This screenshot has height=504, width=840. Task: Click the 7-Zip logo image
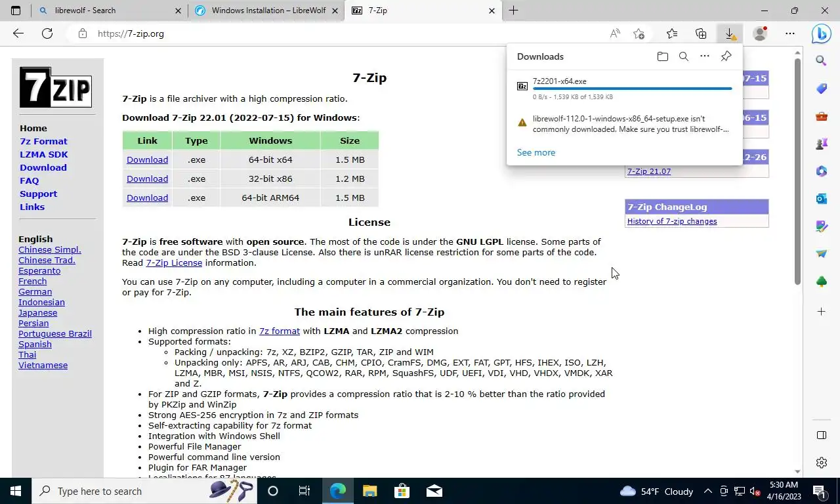pos(56,87)
